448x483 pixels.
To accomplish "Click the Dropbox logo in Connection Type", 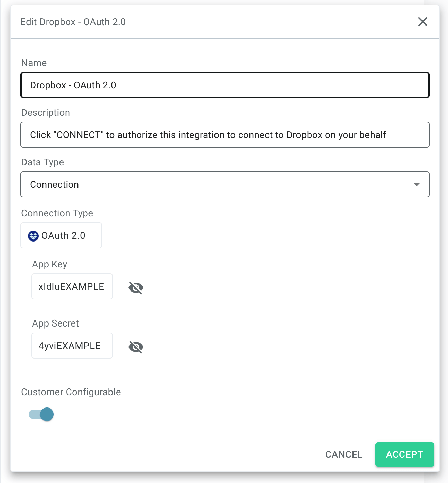I will [33, 236].
